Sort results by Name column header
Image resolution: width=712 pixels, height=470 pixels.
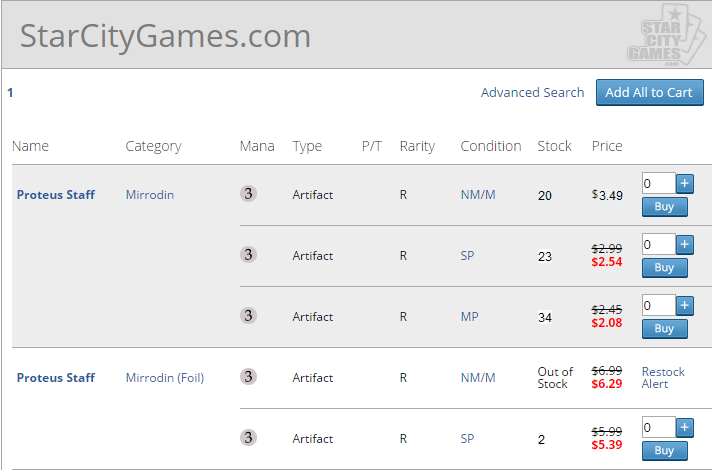pos(30,146)
